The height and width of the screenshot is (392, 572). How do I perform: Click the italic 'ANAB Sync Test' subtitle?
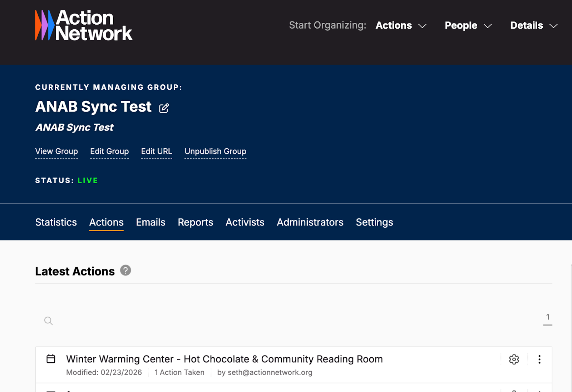pyautogui.click(x=74, y=127)
